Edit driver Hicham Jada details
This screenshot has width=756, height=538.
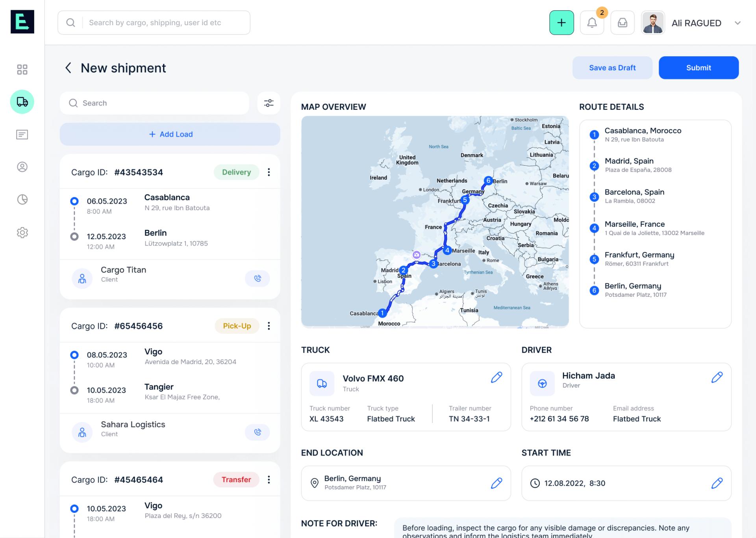[717, 377]
